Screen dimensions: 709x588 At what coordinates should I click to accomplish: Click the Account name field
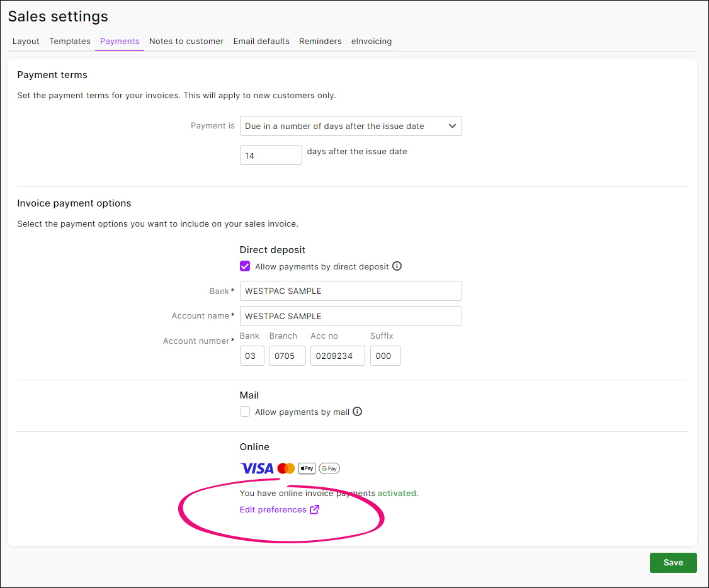click(351, 316)
